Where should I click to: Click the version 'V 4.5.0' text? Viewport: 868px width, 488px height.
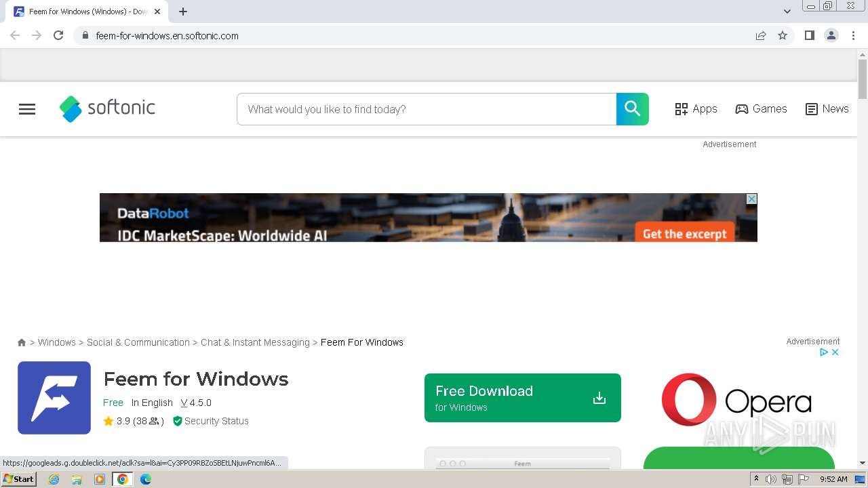click(x=196, y=403)
